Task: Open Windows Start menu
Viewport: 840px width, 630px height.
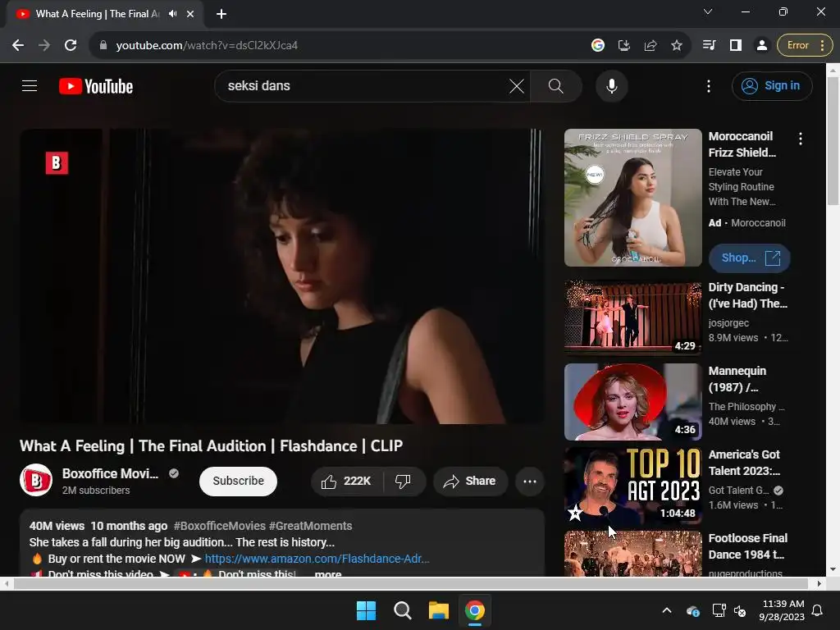Action: click(367, 610)
